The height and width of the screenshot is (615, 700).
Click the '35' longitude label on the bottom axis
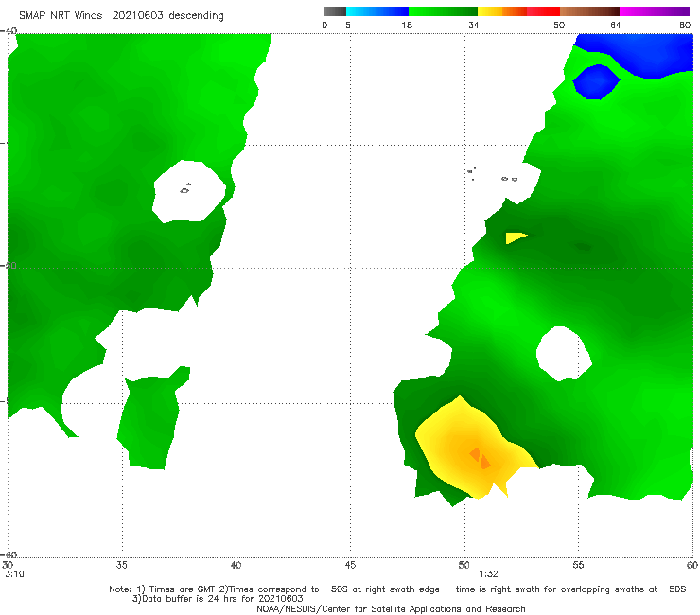point(121,565)
